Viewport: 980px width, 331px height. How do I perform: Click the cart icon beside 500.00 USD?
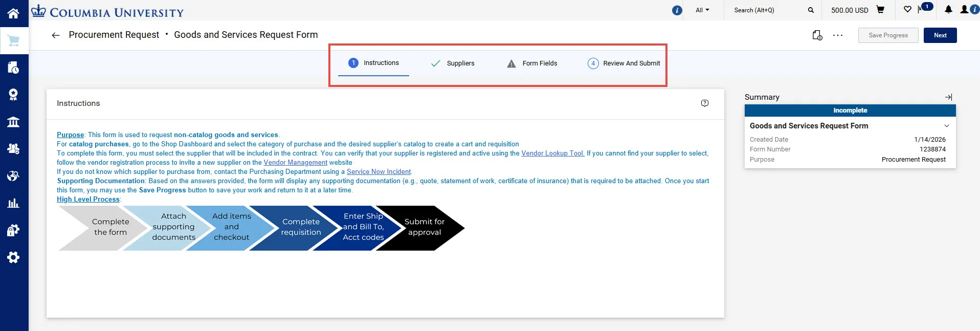[x=880, y=10]
